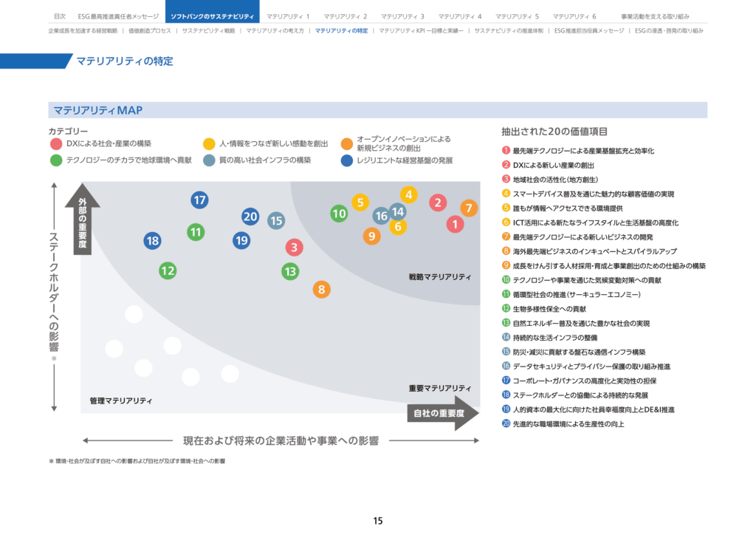Viewport: 756px width, 535px height.
Task: Click gray-blue bubble 15 on the map
Action: coord(276,221)
